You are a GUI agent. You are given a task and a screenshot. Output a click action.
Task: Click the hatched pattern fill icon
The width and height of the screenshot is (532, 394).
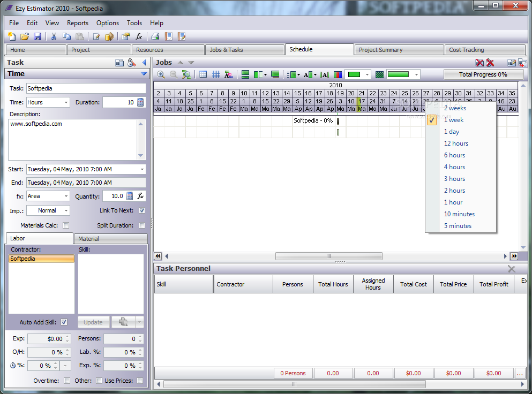(x=380, y=74)
